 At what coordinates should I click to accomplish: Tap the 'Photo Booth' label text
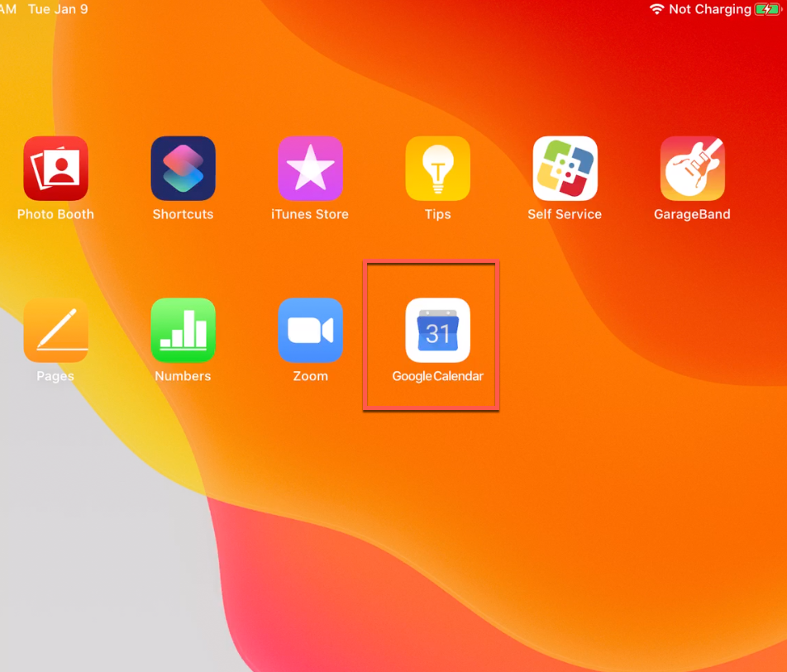coord(55,214)
